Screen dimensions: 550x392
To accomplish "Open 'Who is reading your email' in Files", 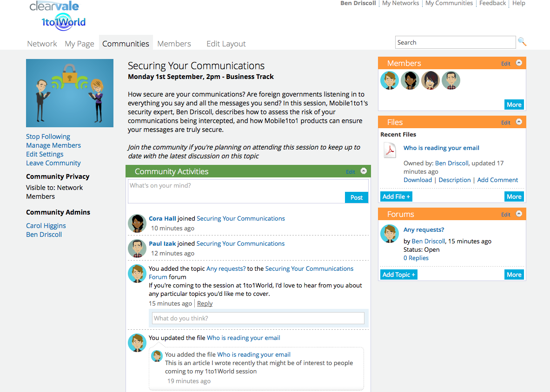I will tap(441, 148).
